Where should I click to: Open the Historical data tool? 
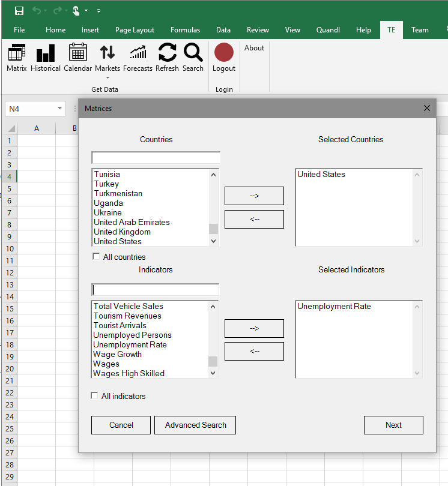tap(46, 58)
